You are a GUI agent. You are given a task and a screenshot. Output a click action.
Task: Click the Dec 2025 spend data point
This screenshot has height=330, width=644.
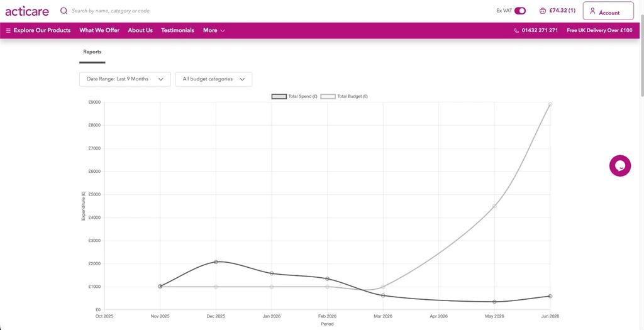click(216, 262)
